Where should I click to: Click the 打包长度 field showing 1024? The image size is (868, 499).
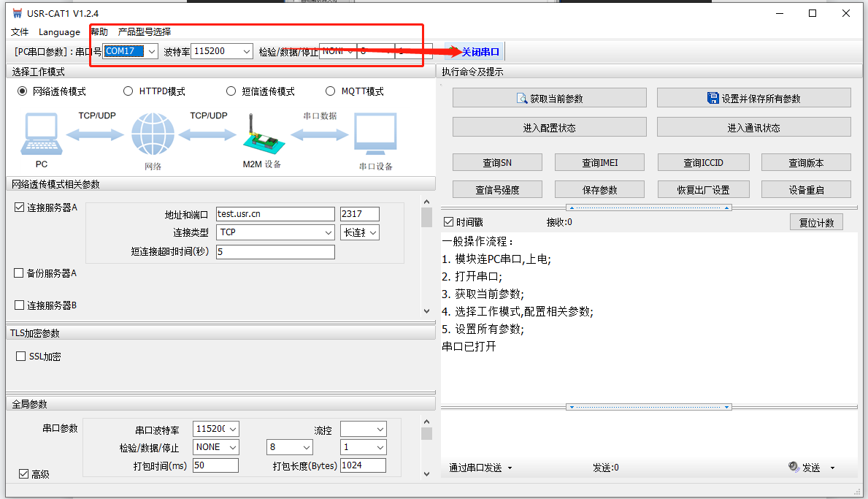[363, 465]
